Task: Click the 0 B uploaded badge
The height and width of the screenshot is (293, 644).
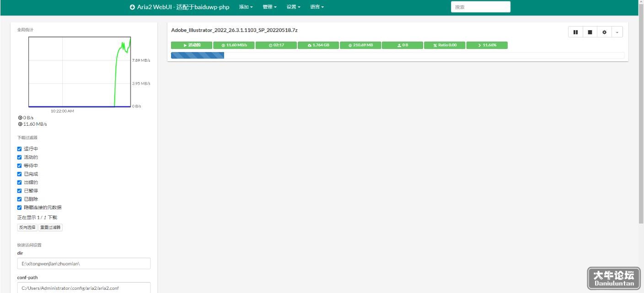Action: (x=402, y=45)
